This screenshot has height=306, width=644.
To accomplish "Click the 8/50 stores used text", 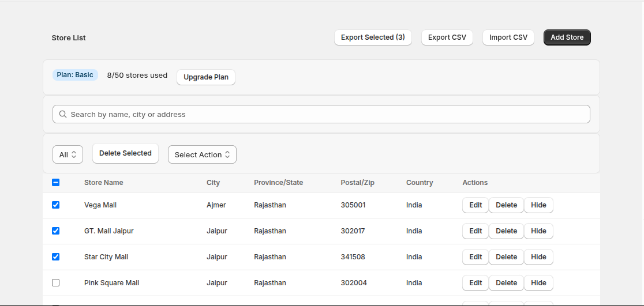I will 137,75.
